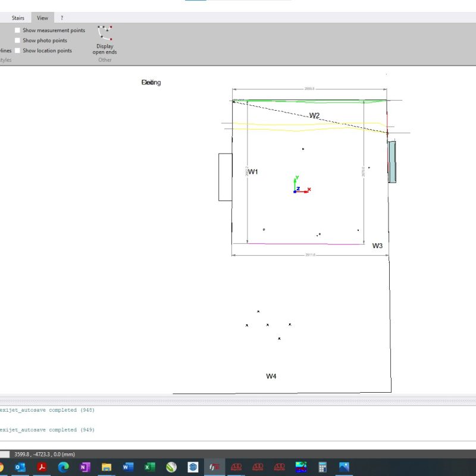Open OneNote from the taskbar
Screen dimensions: 476x476
pos(84,467)
